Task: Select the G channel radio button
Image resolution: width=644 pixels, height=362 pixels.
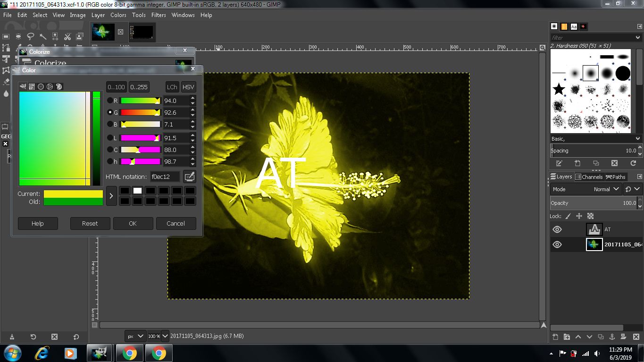Action: pyautogui.click(x=109, y=112)
